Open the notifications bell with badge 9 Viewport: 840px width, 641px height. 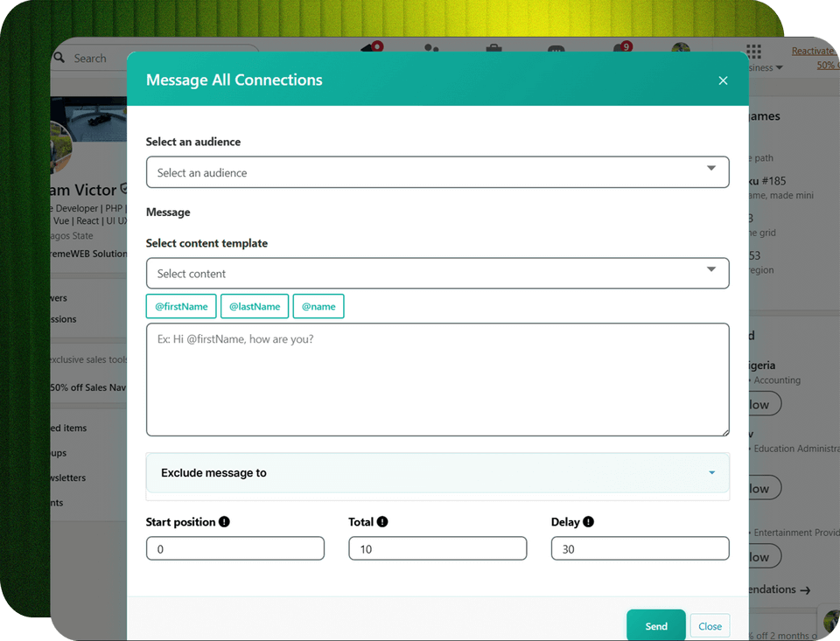[622, 48]
